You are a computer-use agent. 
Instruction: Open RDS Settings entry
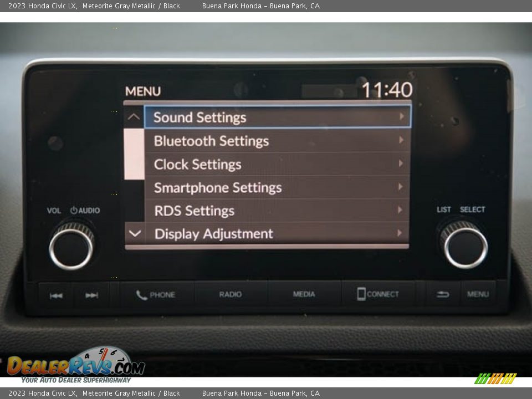coord(278,211)
